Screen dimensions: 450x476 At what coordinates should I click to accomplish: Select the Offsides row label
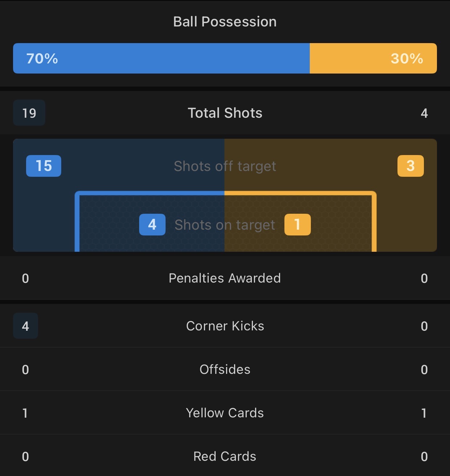click(225, 369)
